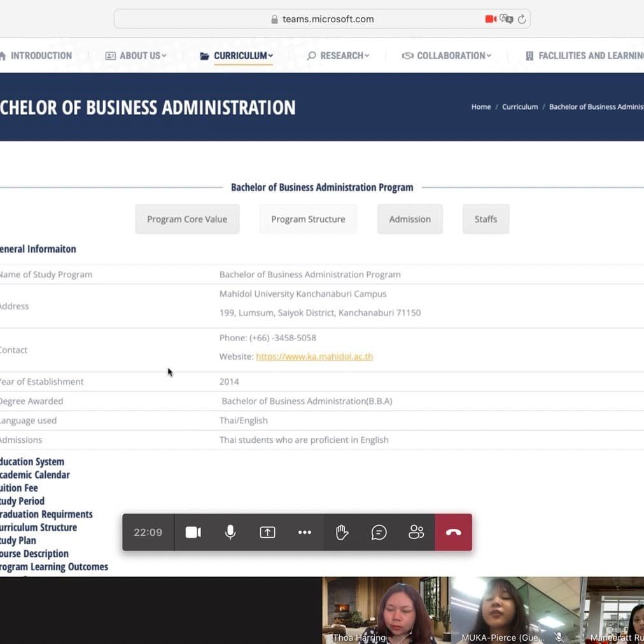Image resolution: width=644 pixels, height=644 pixels.
Task: Click the translate icon in address bar
Action: (507, 19)
